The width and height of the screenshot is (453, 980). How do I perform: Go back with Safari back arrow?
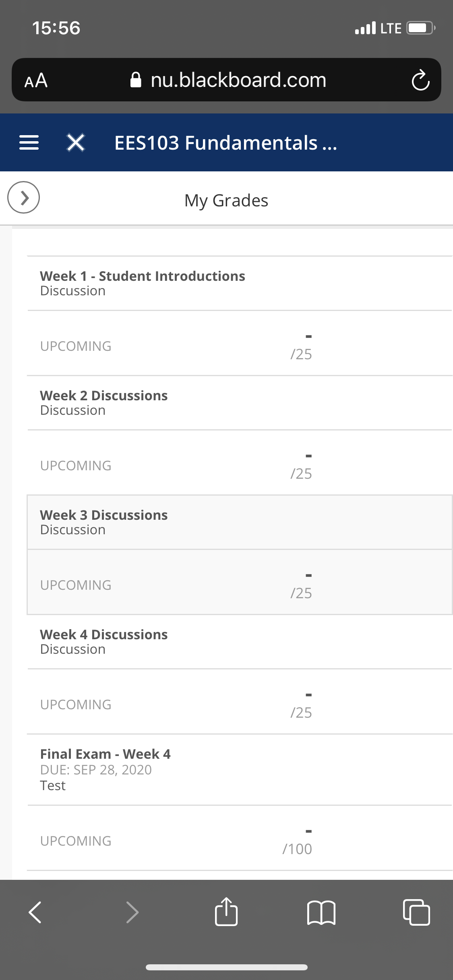[x=35, y=912]
